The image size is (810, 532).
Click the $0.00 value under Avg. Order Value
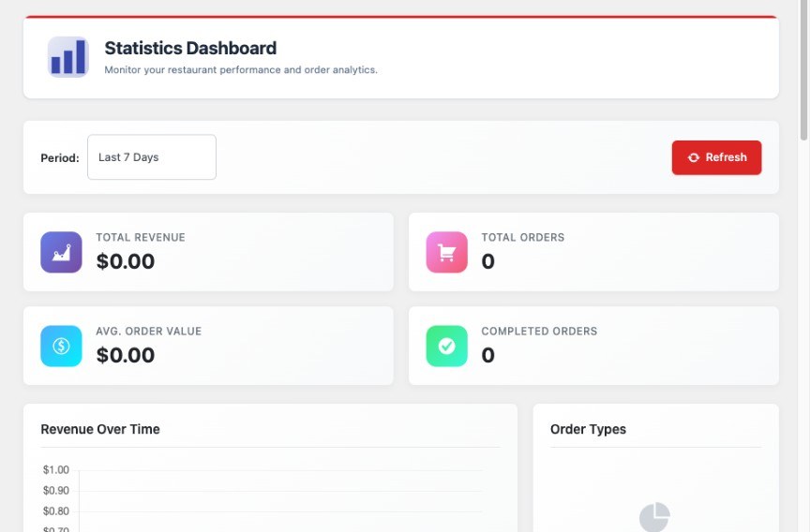pos(126,355)
